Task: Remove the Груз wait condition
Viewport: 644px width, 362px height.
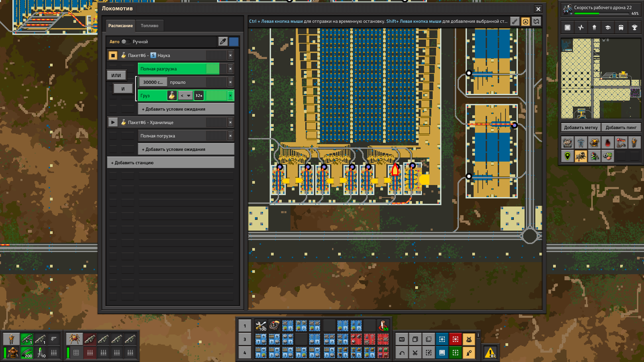Action: click(x=230, y=96)
